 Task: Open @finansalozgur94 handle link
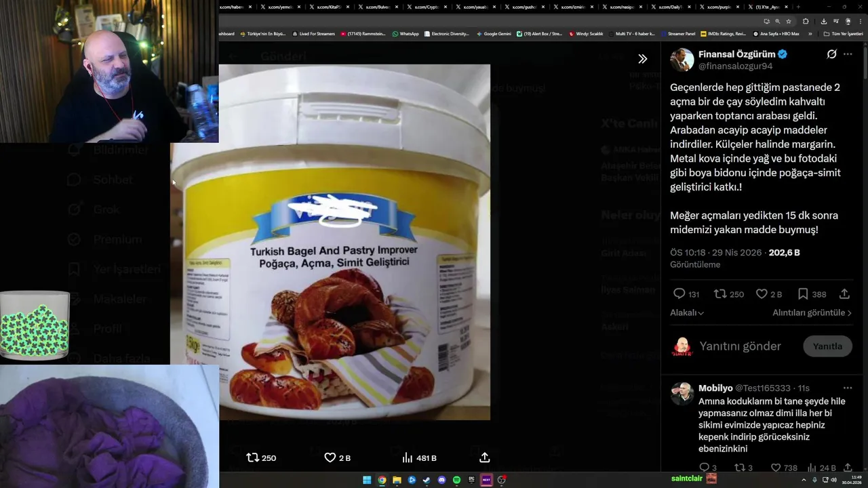coord(736,66)
